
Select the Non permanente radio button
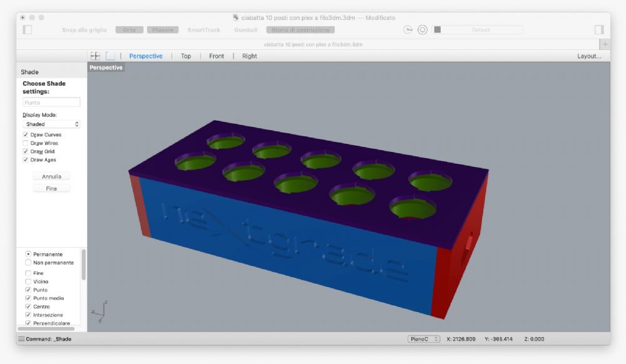pos(28,262)
